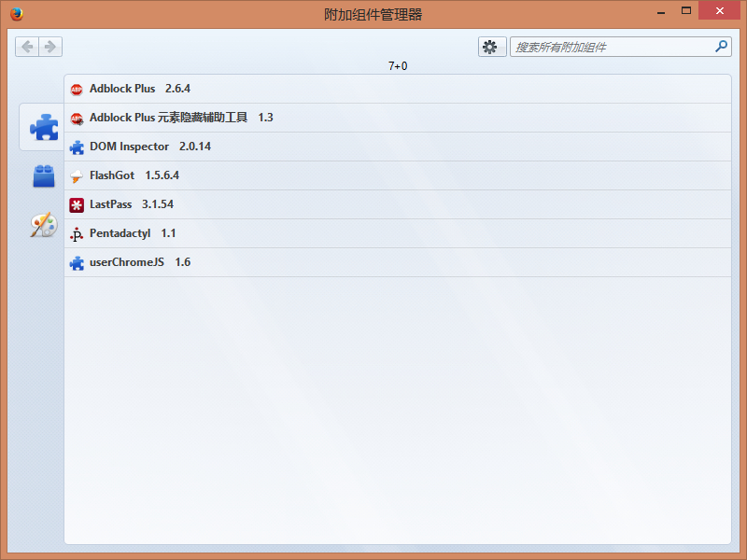Click the DOM Inspector puzzle icon
This screenshot has width=747, height=560.
77,147
